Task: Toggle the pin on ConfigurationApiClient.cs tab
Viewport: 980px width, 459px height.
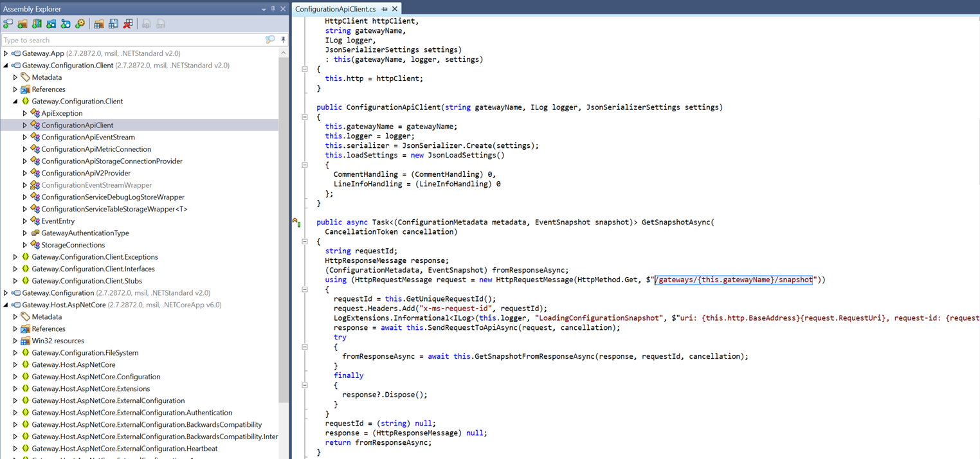Action: pyautogui.click(x=385, y=9)
